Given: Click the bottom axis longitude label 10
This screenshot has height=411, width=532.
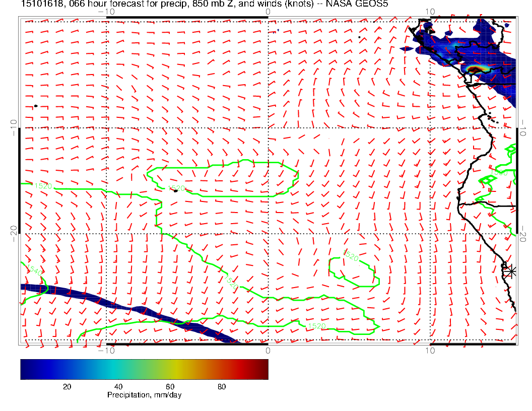Looking at the screenshot, I should pos(430,350).
